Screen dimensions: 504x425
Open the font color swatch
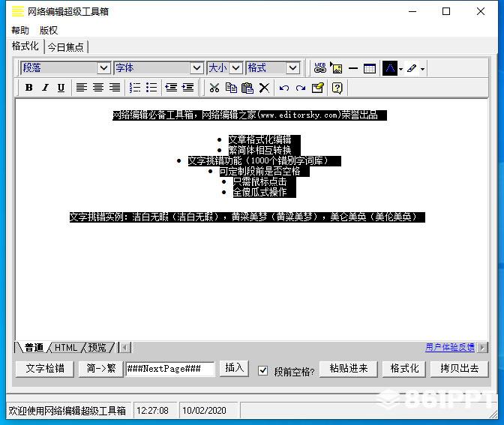(390, 68)
